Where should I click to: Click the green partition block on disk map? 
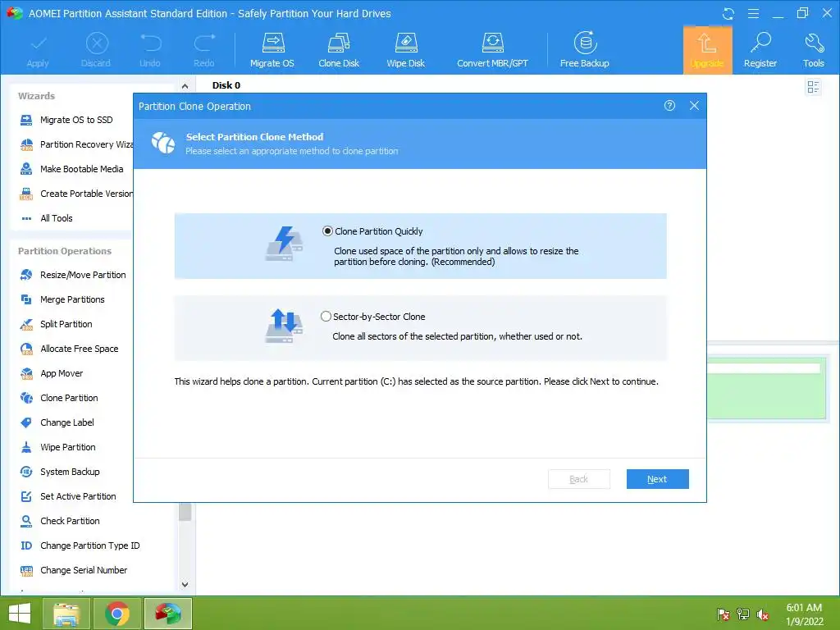point(767,388)
